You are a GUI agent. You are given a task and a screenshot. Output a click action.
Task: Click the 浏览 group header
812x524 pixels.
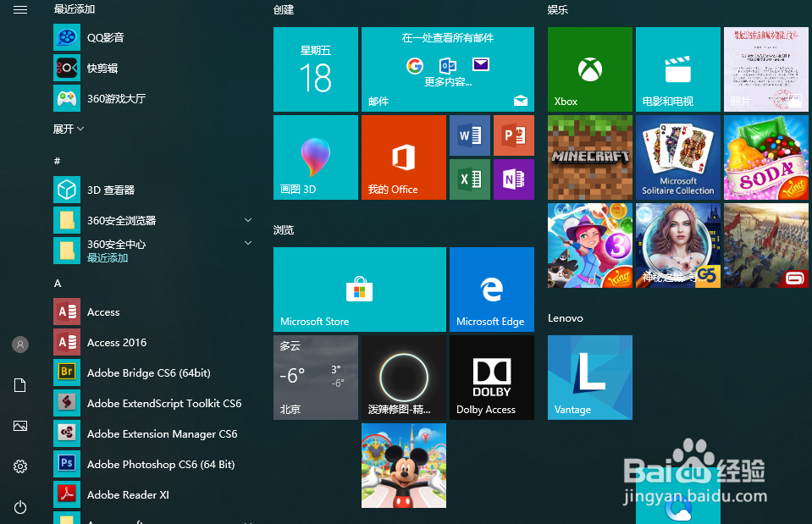click(x=284, y=230)
